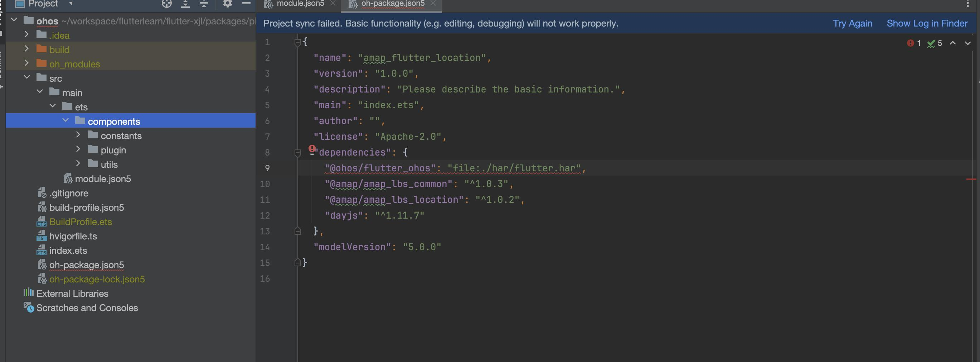
Task: Select BuildProfile.ets file
Action: (x=81, y=222)
